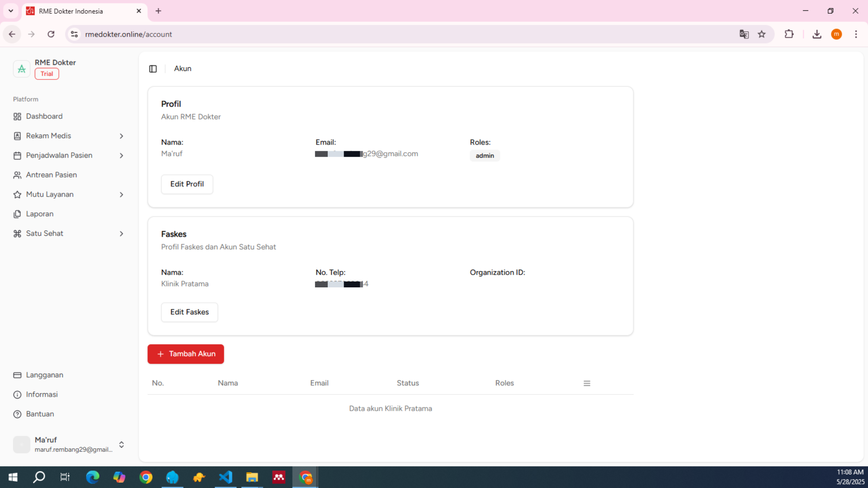Open Bantuan help page
Screen dimensions: 868x488
40,414
